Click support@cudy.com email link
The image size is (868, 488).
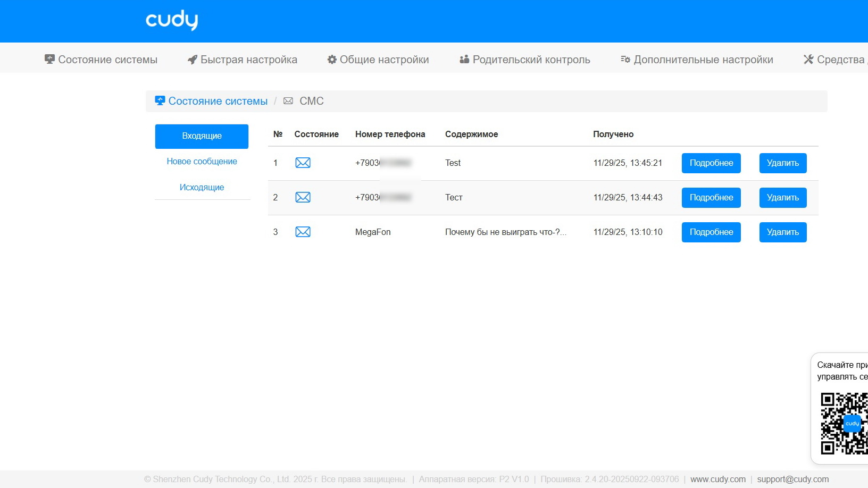[792, 479]
